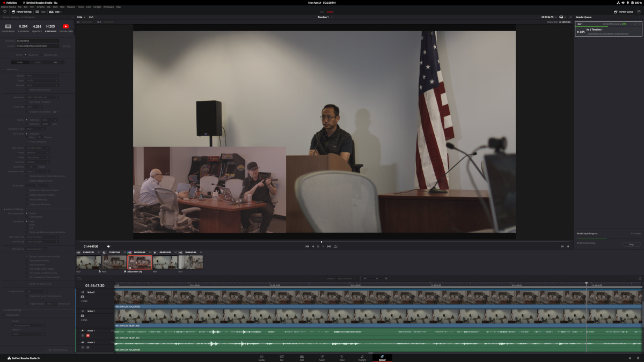Screen dimensions: 644x362
Task: Stop playback in the viewer
Action: 318,246
